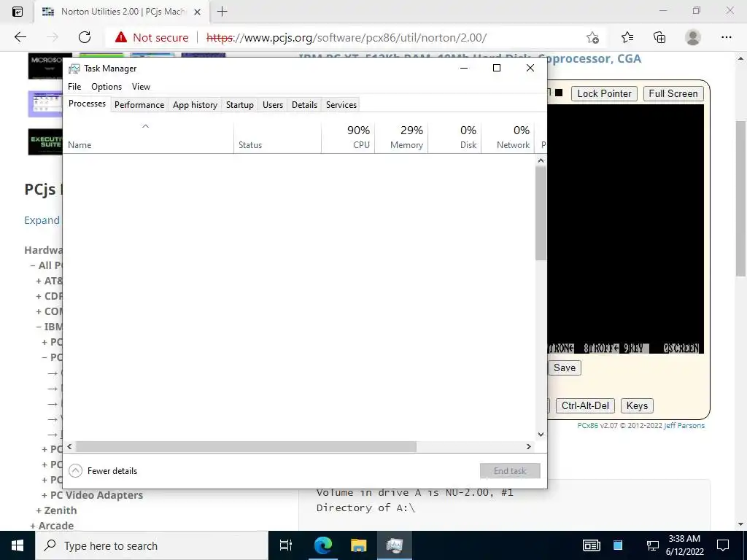Image resolution: width=747 pixels, height=560 pixels.
Task: Click the address bar URL
Action: [347, 38]
